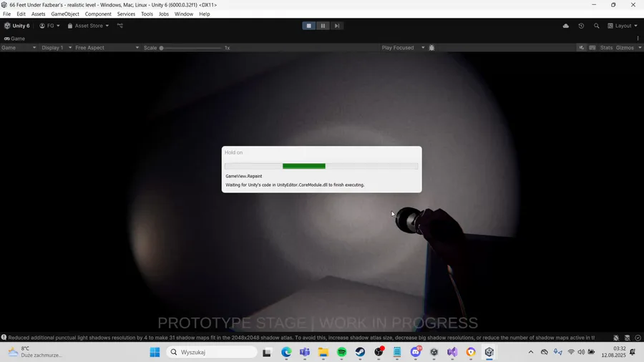This screenshot has width=644, height=362.
Task: Open the Gizmos dropdown arrow
Action: 640,48
